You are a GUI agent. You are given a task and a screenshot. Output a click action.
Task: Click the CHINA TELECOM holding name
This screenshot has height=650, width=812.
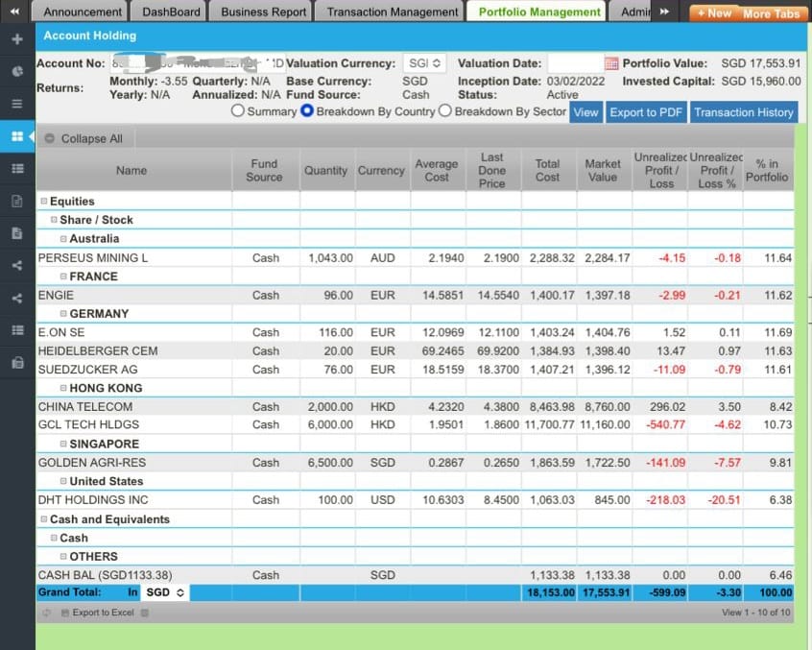(85, 407)
